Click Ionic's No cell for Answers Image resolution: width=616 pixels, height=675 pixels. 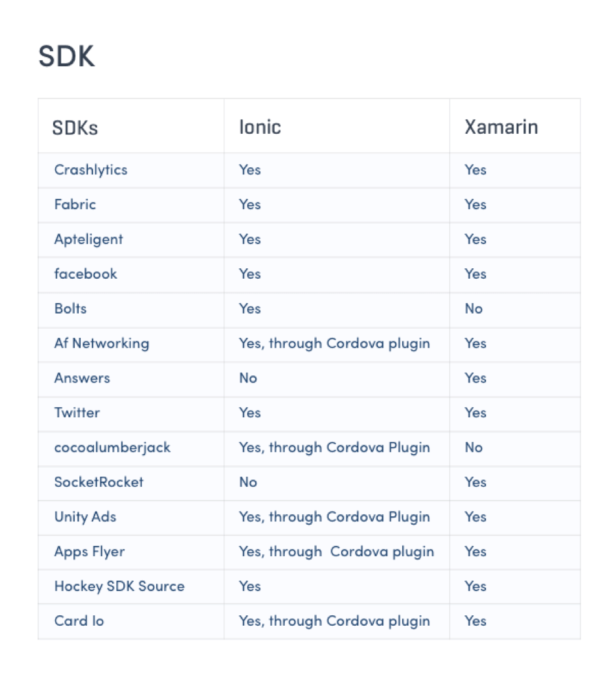(248, 378)
